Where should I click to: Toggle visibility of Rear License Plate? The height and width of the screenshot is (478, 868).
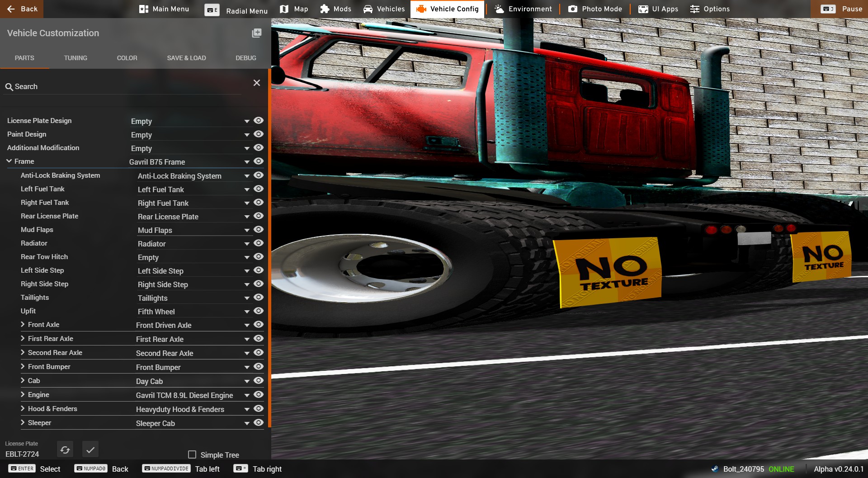pos(259,216)
